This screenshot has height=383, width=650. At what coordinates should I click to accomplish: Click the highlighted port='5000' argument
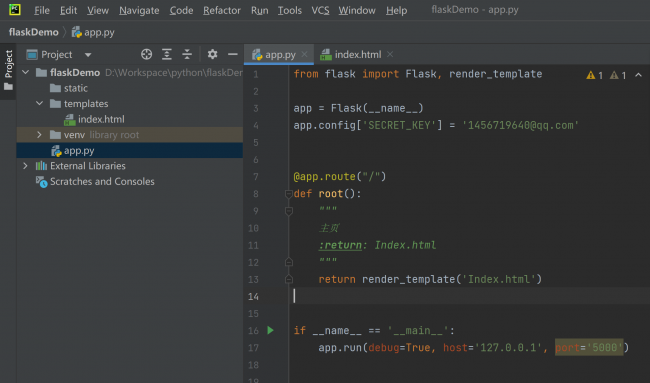point(589,347)
